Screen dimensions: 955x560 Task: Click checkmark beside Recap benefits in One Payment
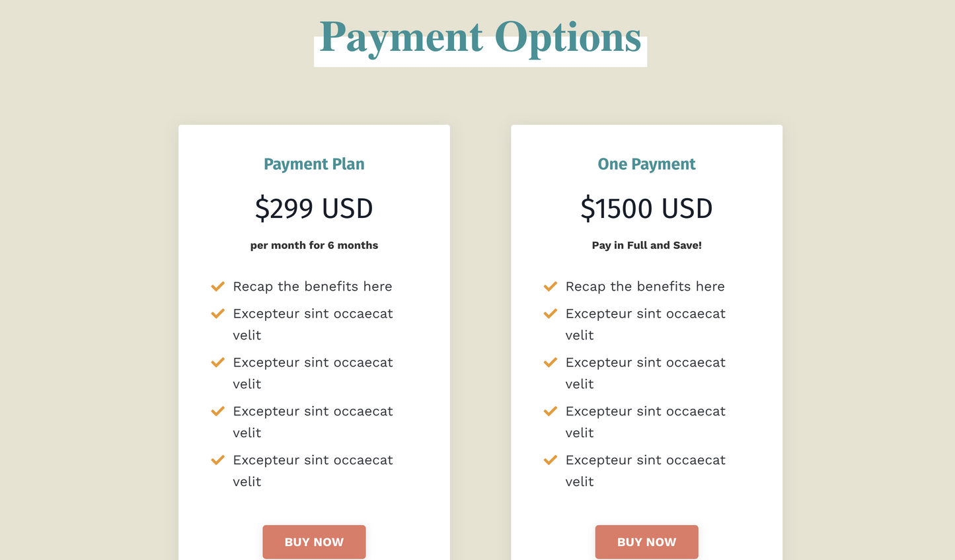click(550, 287)
